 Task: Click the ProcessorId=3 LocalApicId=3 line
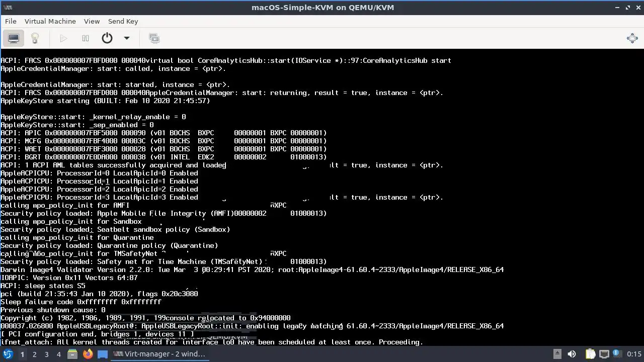99,197
